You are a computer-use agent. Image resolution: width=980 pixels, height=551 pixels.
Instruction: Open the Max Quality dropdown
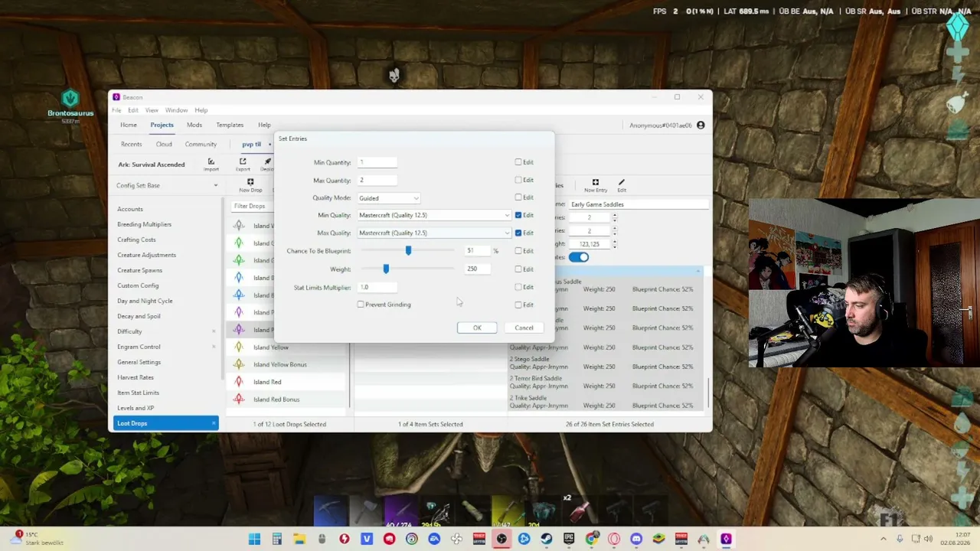pyautogui.click(x=433, y=233)
